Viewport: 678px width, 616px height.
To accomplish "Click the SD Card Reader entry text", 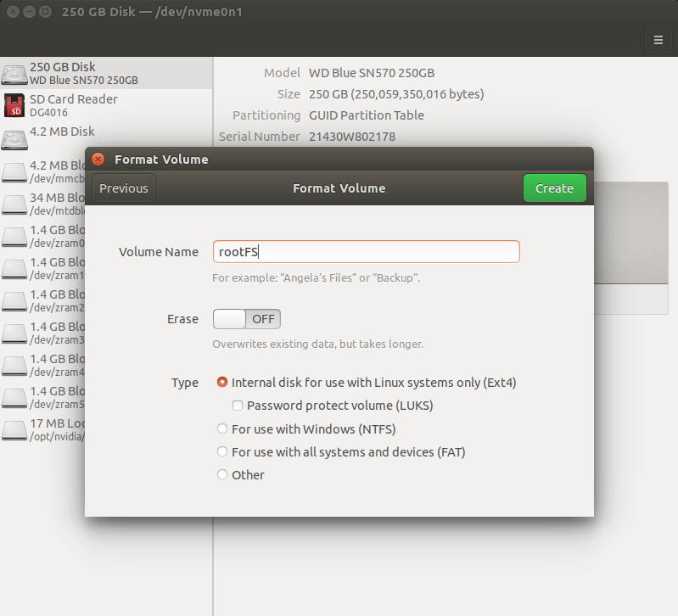I will click(74, 99).
